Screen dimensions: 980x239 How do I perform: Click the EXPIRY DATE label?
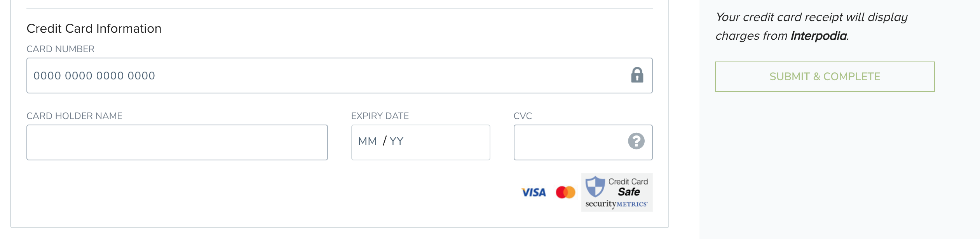coord(380,116)
